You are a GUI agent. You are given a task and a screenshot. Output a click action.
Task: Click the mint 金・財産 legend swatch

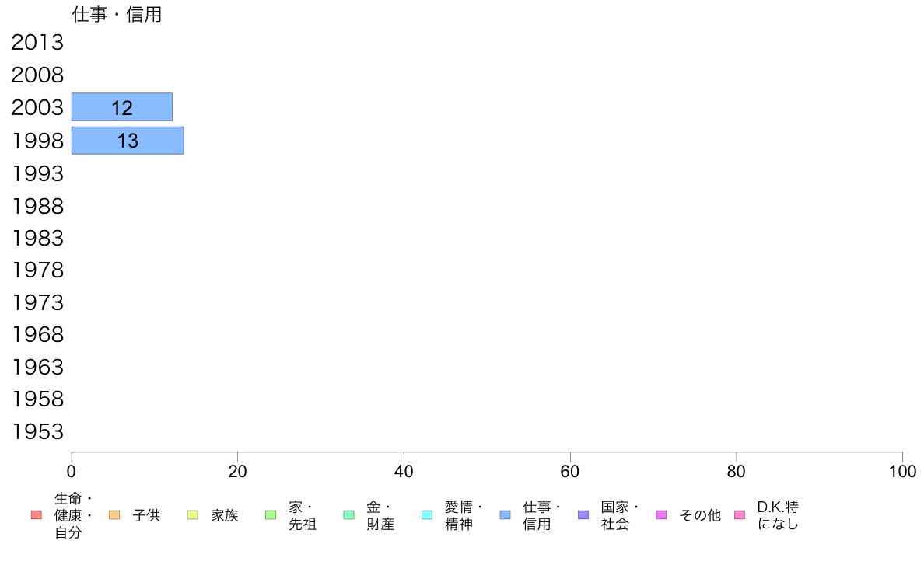click(349, 515)
